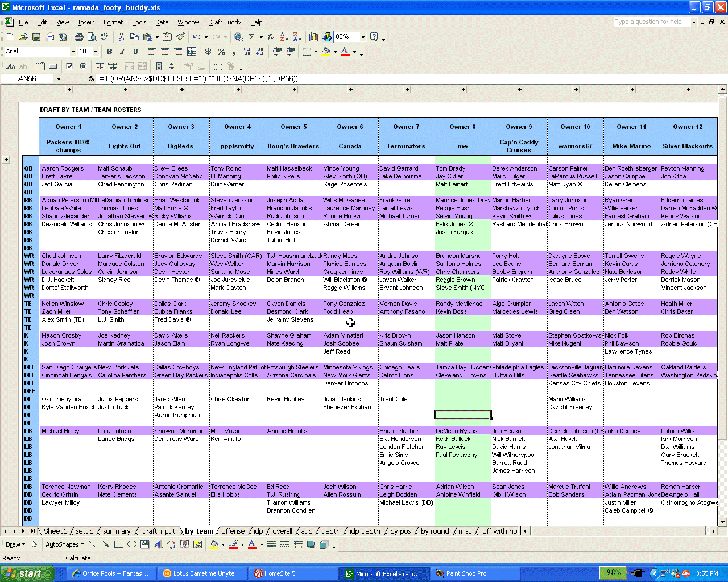This screenshot has height=582, width=728.
Task: Click the AutoSum sigma icon
Action: [251, 37]
